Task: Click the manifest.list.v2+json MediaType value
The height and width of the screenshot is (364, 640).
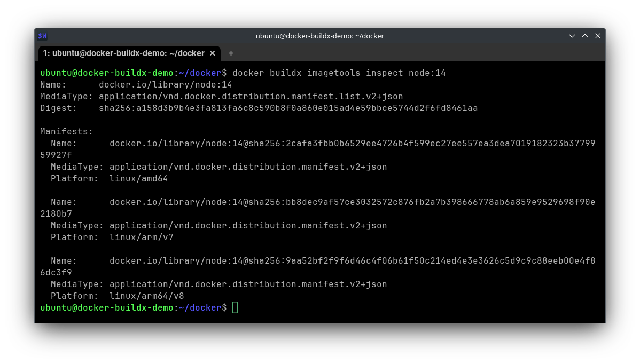Action: (x=251, y=97)
